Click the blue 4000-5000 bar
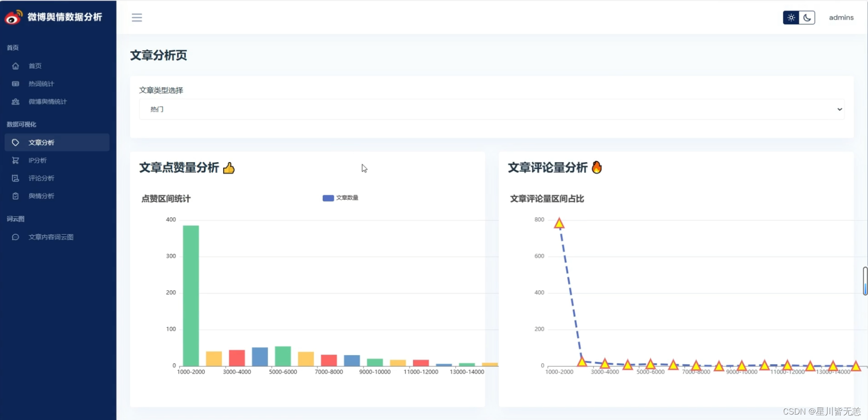Image resolution: width=868 pixels, height=420 pixels. (x=260, y=357)
